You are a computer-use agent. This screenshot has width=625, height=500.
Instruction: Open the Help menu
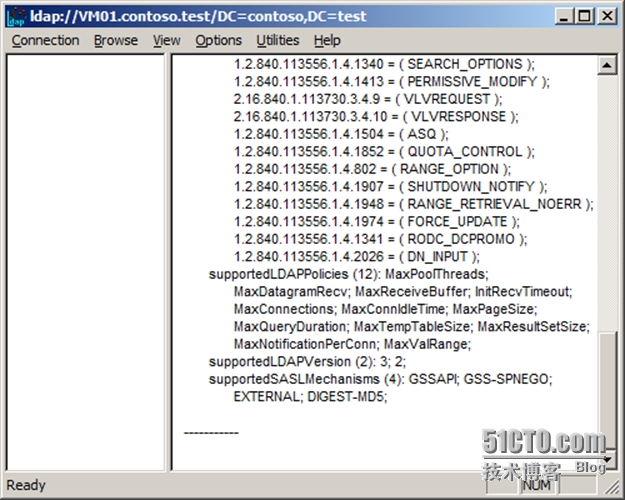tap(327, 40)
